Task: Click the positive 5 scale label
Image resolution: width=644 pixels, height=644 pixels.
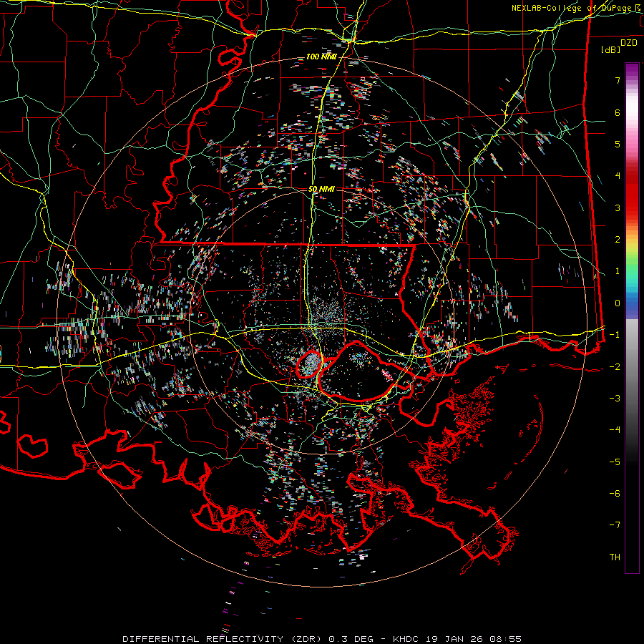Action: click(x=618, y=144)
